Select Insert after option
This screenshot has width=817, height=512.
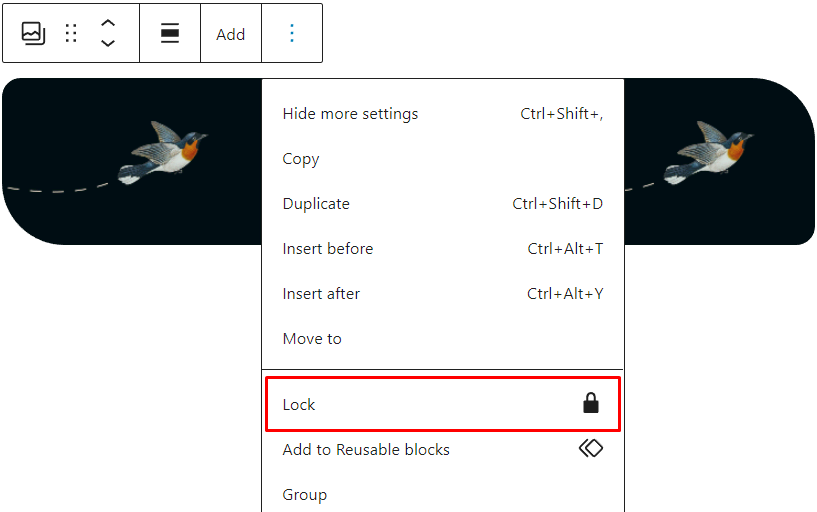(321, 294)
